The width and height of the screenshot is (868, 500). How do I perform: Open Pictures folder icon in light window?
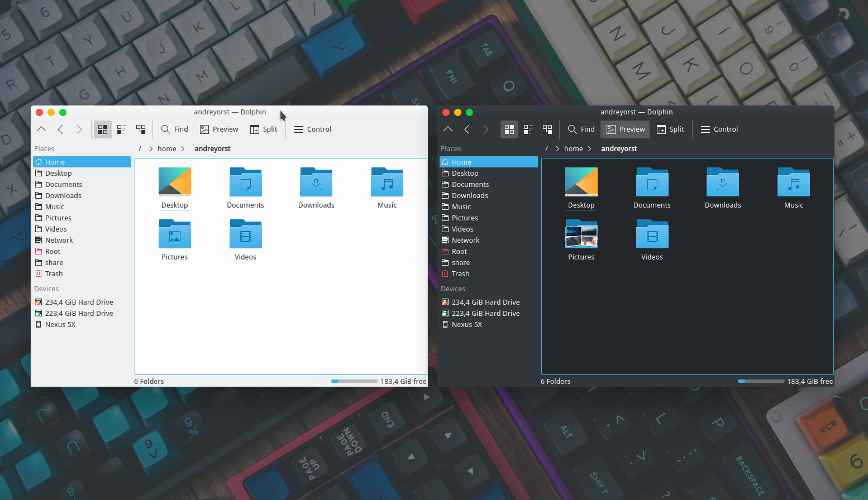pos(175,234)
